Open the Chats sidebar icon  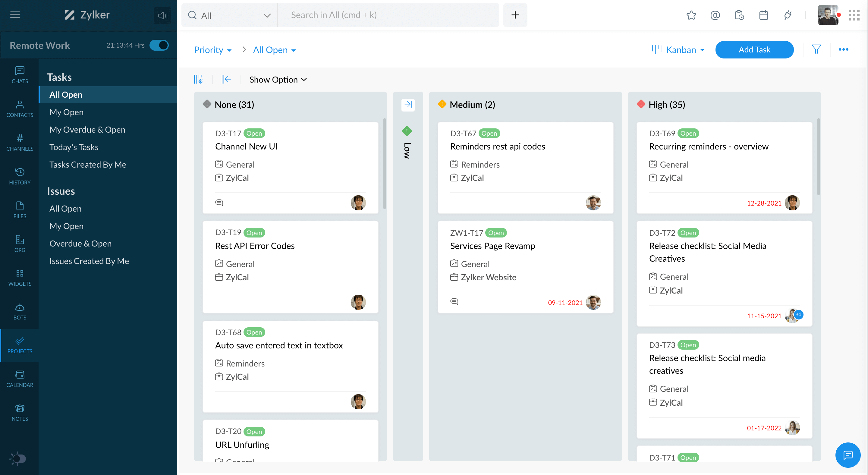20,75
